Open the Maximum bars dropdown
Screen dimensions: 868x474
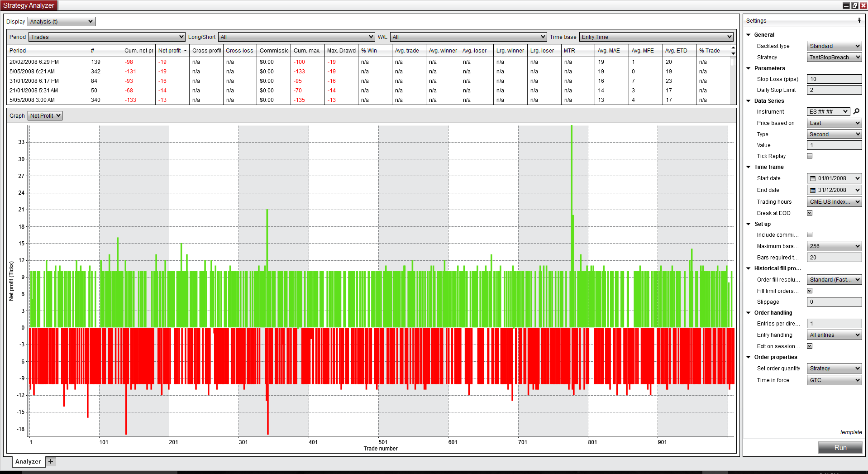tap(835, 246)
